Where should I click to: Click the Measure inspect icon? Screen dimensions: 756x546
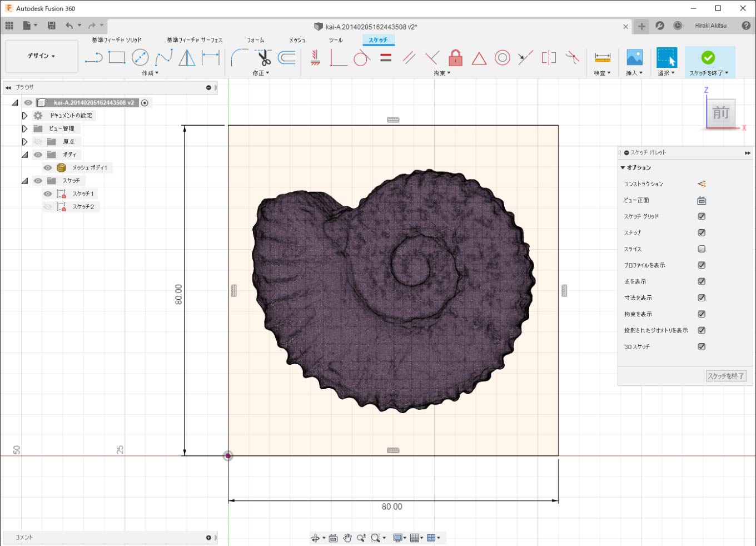[x=603, y=57]
